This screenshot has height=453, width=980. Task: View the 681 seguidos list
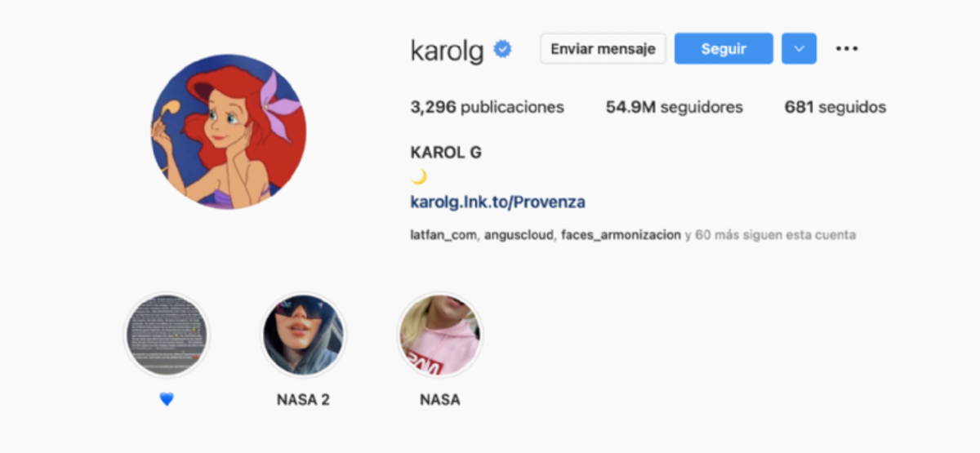(x=835, y=107)
